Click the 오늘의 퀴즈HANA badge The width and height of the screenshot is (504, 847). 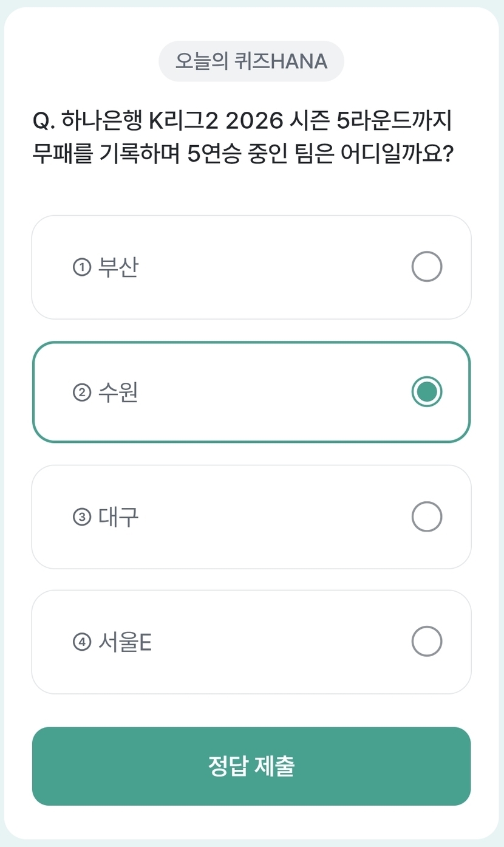click(251, 61)
